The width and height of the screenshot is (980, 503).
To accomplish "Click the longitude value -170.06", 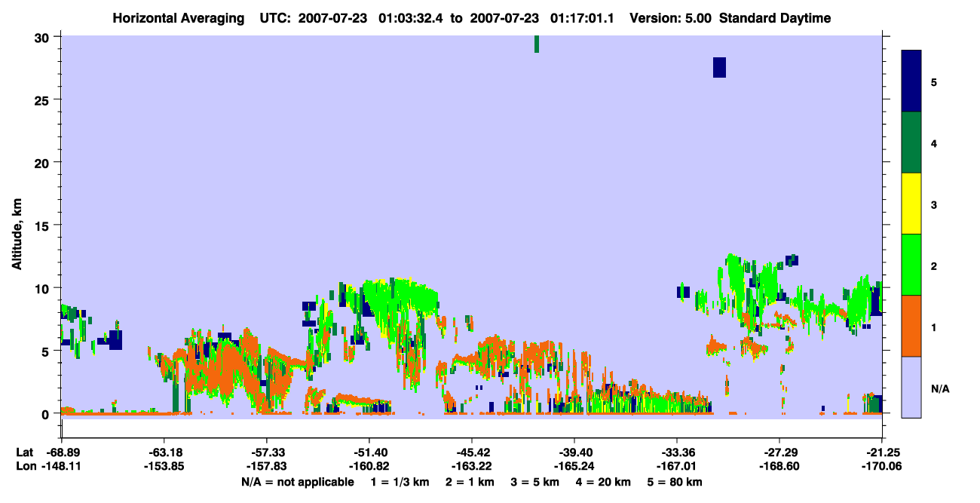I will (x=882, y=466).
